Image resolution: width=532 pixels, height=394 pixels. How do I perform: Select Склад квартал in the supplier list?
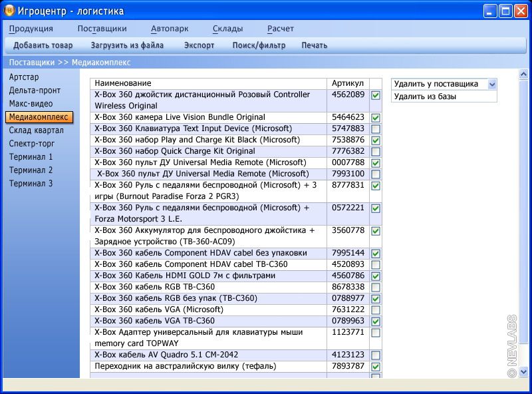click(37, 130)
